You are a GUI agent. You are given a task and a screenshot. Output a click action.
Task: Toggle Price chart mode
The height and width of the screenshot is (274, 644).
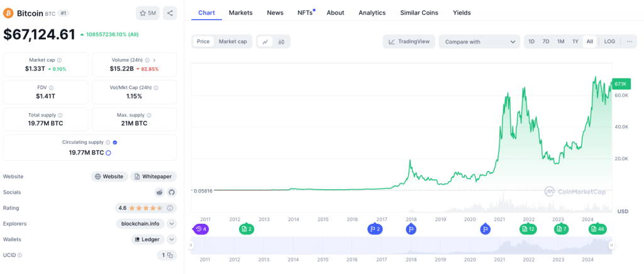click(203, 41)
